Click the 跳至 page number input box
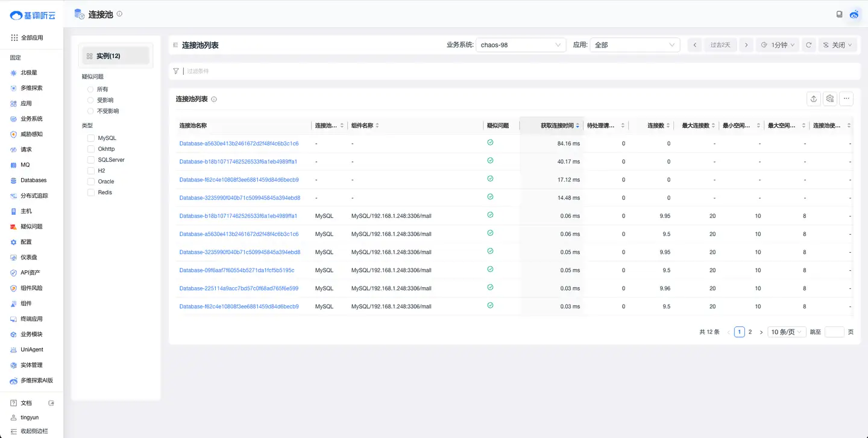 coord(834,332)
